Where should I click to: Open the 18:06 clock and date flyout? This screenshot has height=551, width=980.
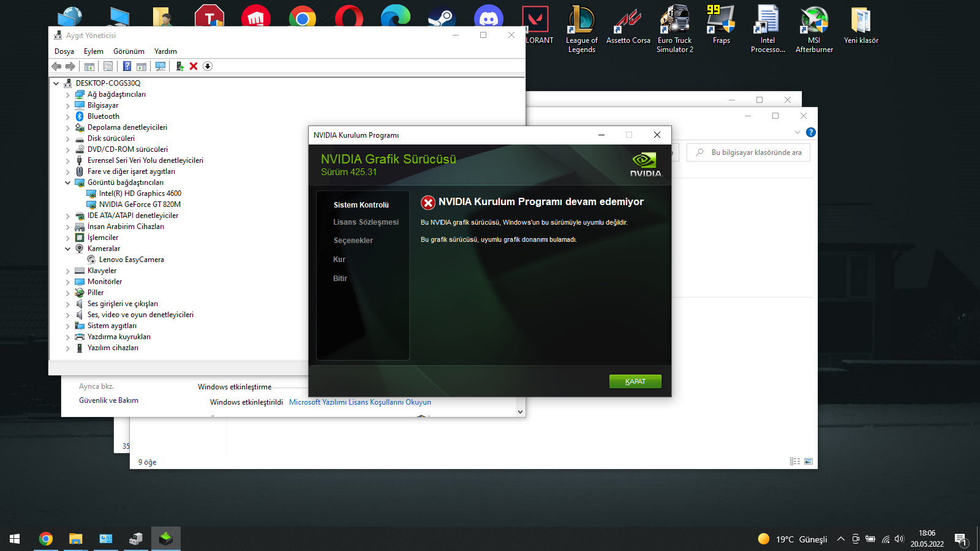[x=927, y=539]
